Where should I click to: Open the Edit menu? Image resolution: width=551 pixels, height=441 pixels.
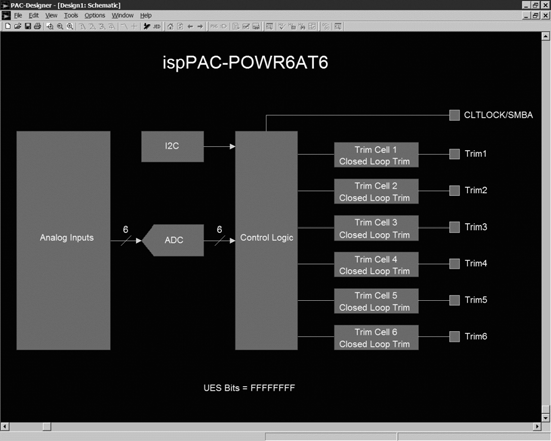pos(33,15)
